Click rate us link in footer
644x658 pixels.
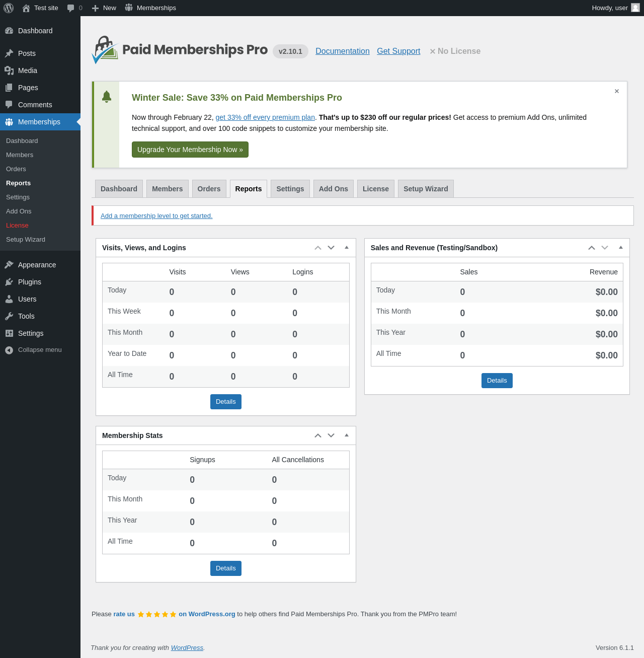click(124, 614)
